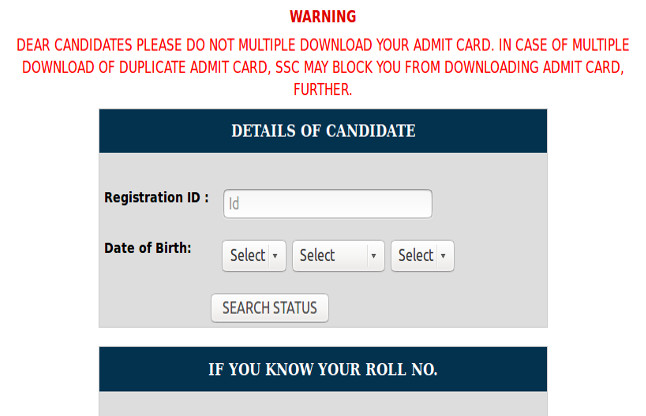Image resolution: width=646 pixels, height=416 pixels.
Task: Open the first Date of Birth dropdown
Action: 254,255
